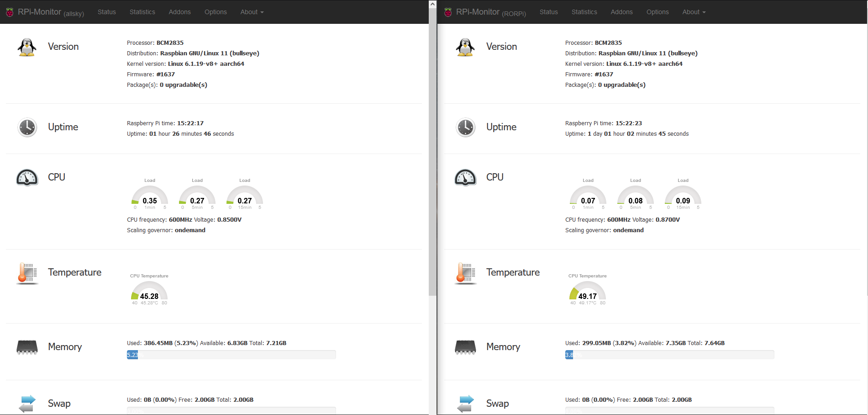Click the Temperature thermometer icon in the allsky window
868x415 pixels.
point(27,273)
